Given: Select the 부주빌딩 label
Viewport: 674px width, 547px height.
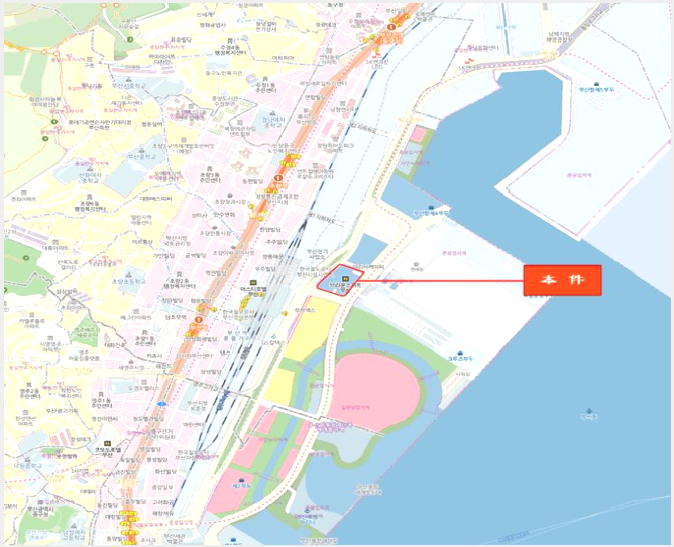Looking at the screenshot, I should point(265,269).
